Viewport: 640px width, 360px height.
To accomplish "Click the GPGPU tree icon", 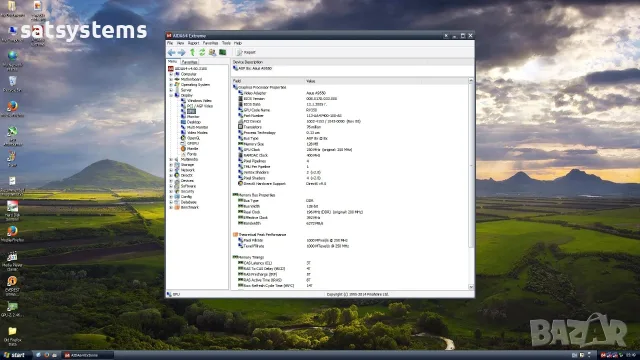I will [183, 143].
